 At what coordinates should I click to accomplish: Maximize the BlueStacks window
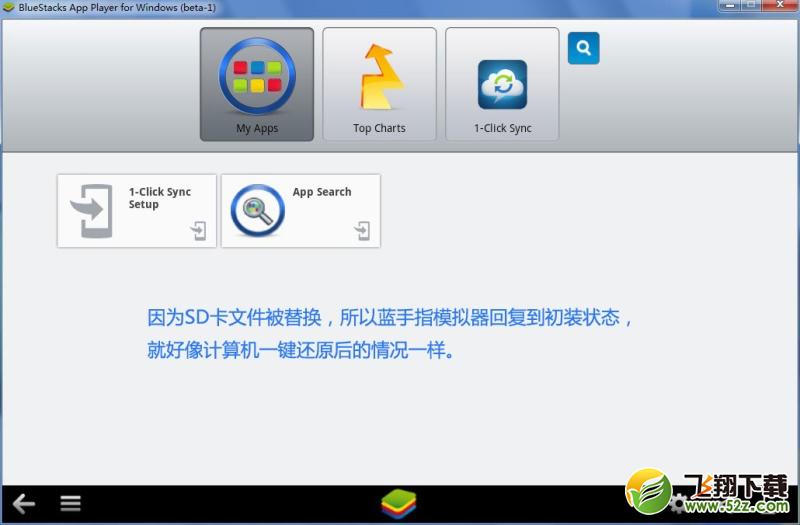click(751, 5)
